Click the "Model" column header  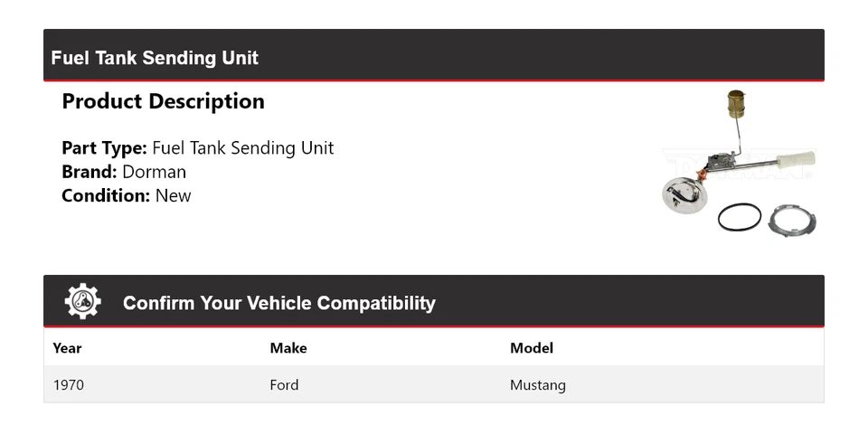[532, 348]
